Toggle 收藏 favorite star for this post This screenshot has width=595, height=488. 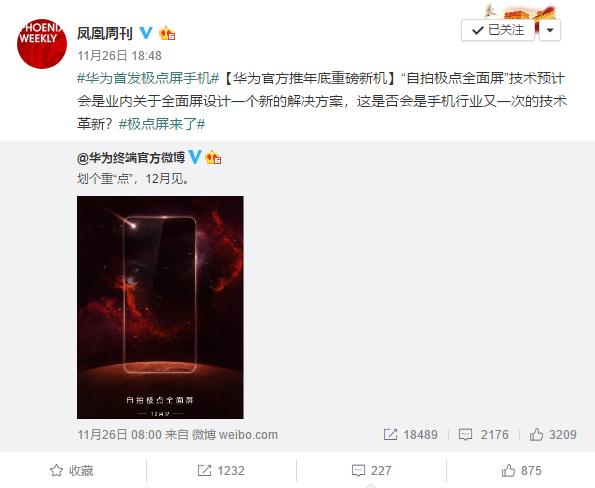72,471
